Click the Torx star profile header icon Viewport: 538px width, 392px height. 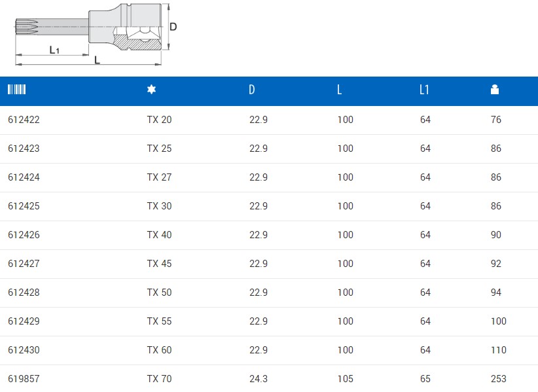(x=151, y=90)
